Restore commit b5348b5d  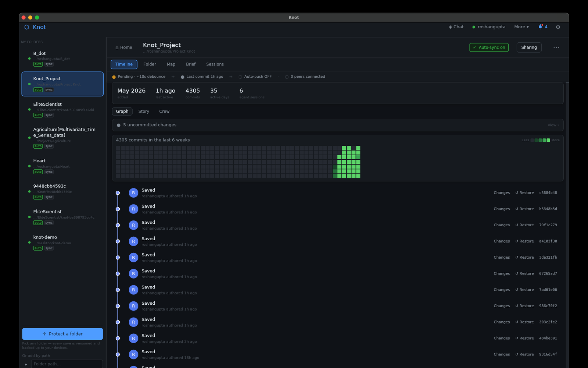(524, 209)
